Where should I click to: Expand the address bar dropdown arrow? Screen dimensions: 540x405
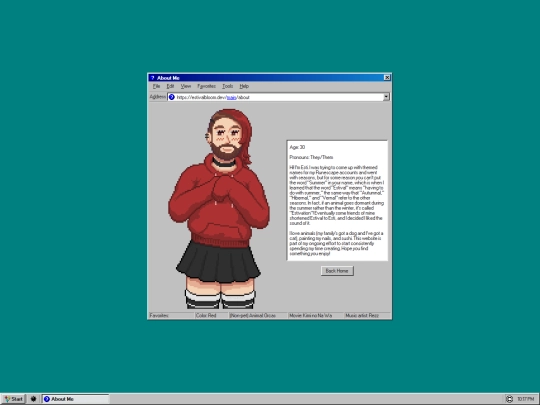pyautogui.click(x=386, y=97)
